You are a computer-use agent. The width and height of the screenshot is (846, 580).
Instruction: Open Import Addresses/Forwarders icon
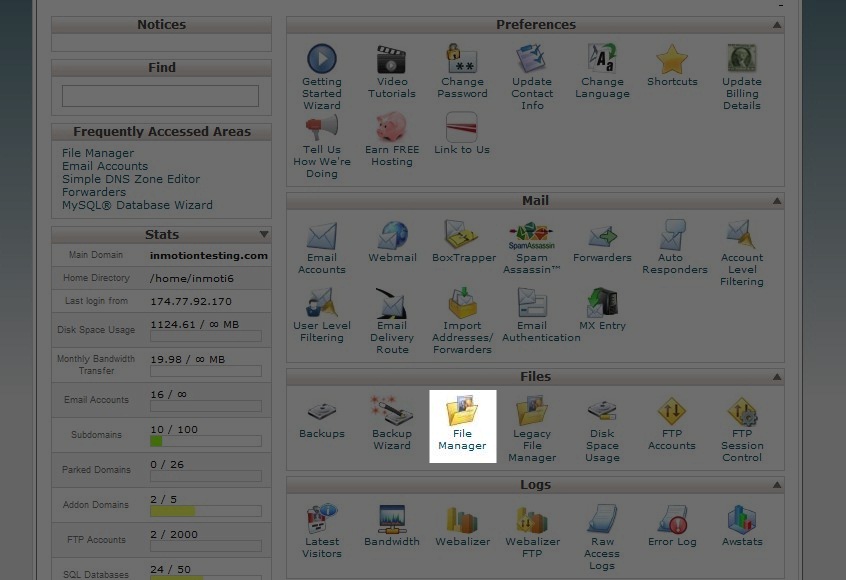(462, 303)
